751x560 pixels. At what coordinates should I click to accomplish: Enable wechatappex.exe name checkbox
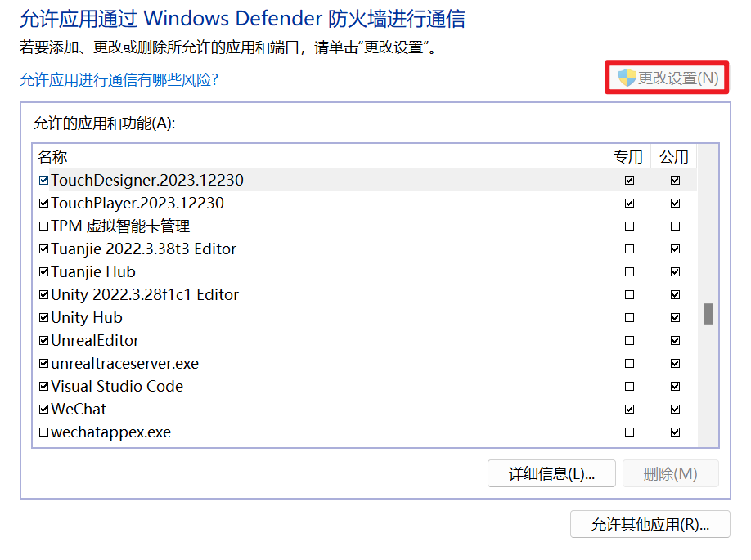point(43,432)
